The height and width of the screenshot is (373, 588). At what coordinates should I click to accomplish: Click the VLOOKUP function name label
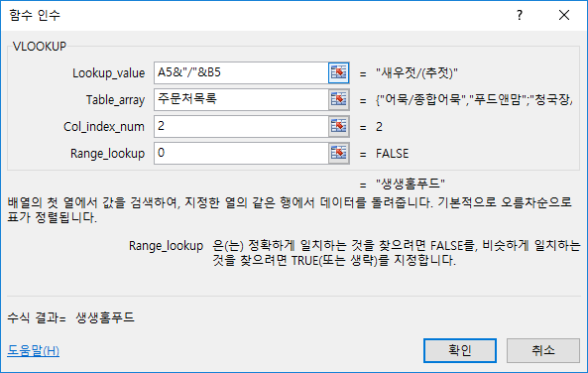click(x=40, y=47)
